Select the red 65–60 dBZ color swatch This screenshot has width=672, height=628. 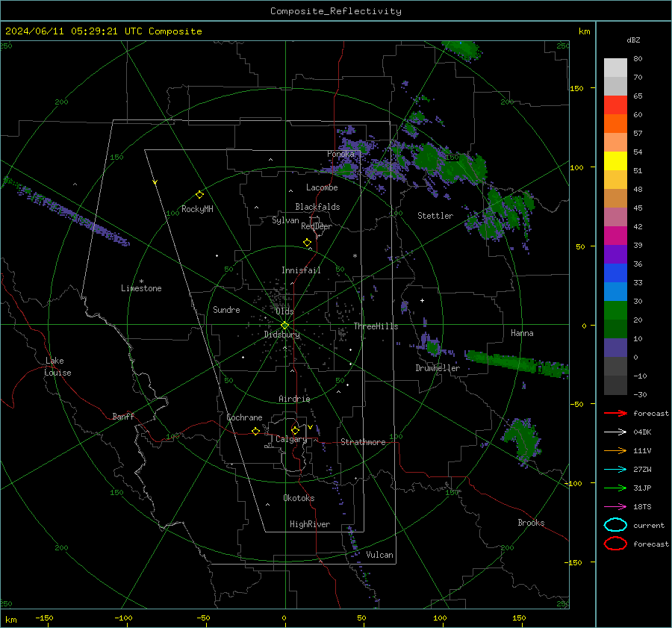615,105
